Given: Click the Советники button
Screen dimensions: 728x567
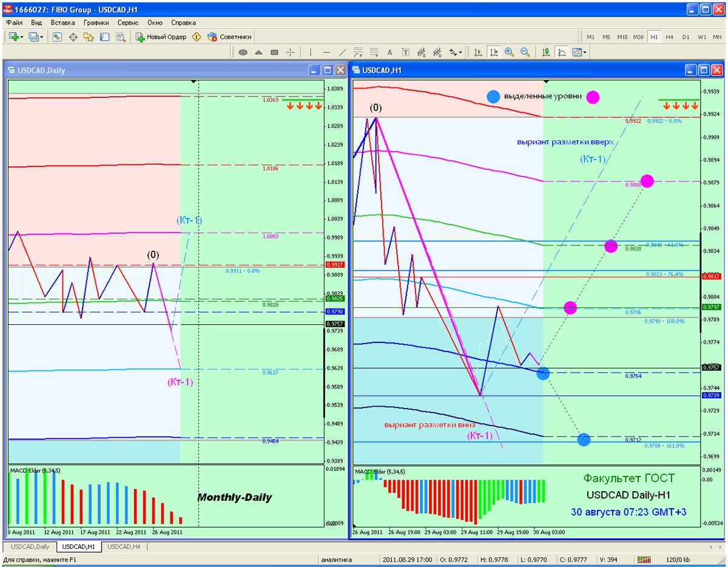Looking at the screenshot, I should 229,37.
